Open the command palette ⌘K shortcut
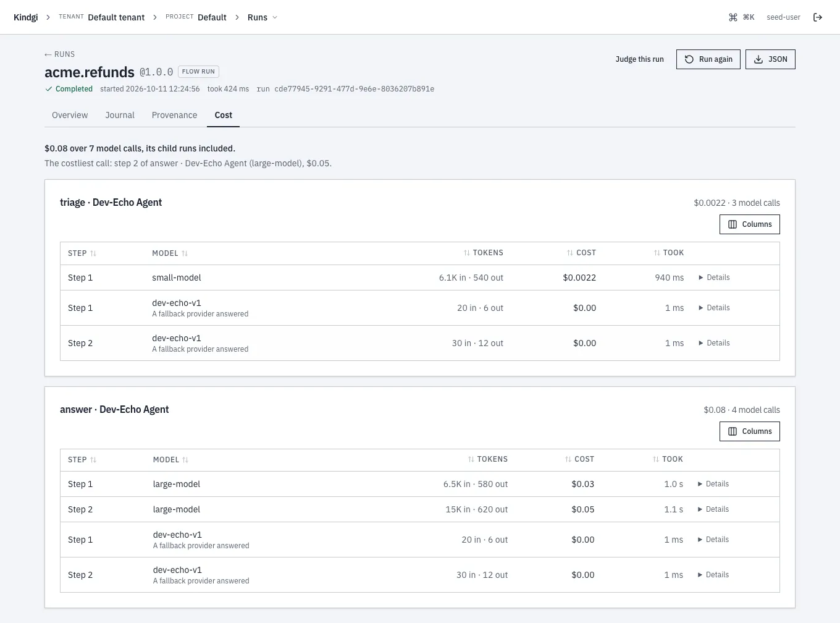840x623 pixels. click(x=742, y=17)
